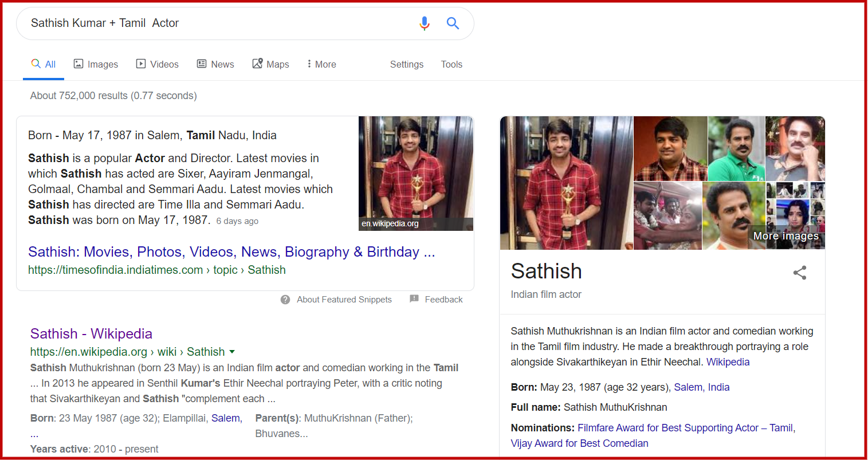
Task: Expand the More menu with three dots
Action: pos(321,64)
